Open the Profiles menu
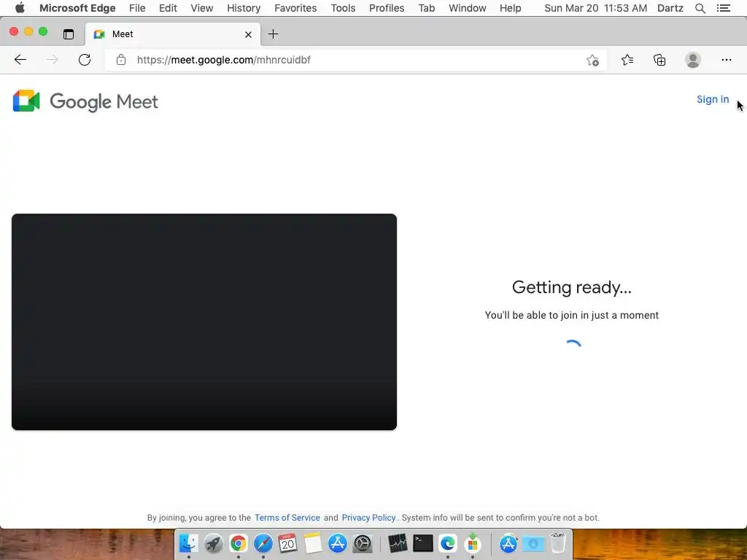 pos(387,8)
